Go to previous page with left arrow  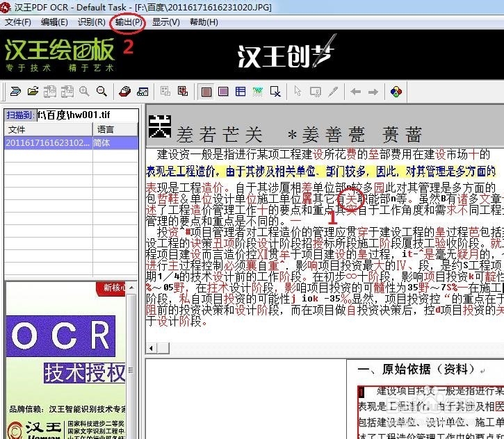pos(355,92)
